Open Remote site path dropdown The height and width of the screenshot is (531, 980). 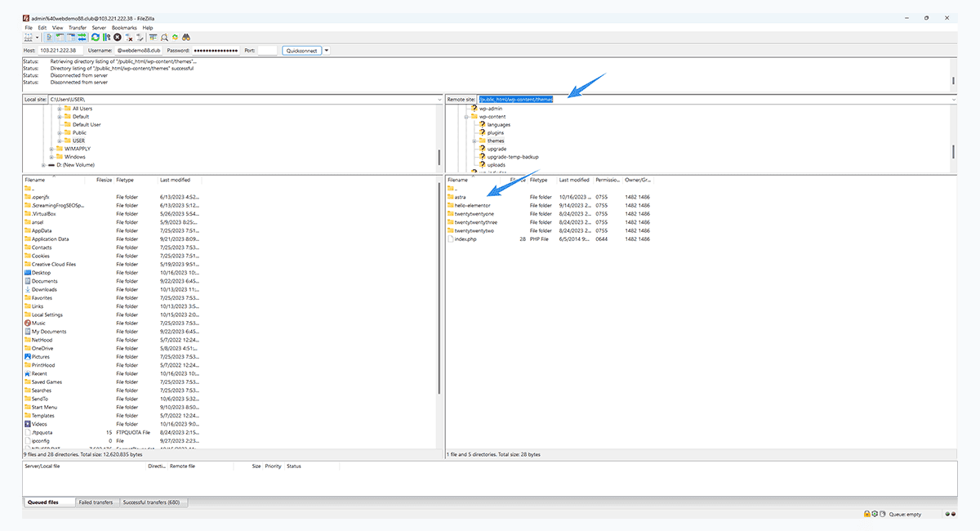954,99
